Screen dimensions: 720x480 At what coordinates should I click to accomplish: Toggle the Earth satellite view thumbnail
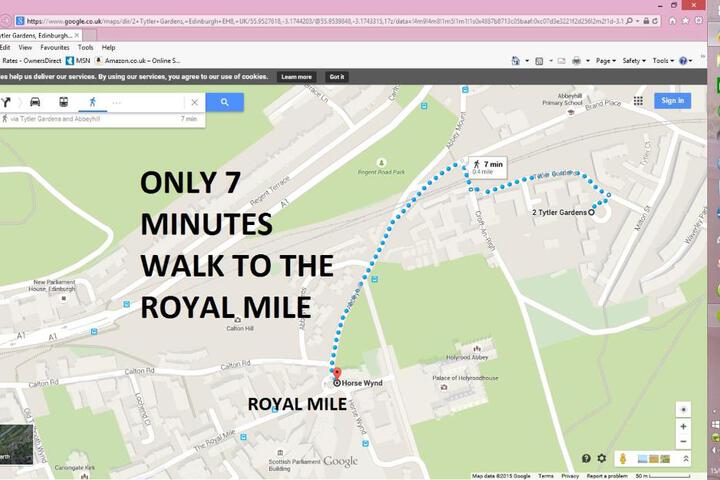(16, 444)
